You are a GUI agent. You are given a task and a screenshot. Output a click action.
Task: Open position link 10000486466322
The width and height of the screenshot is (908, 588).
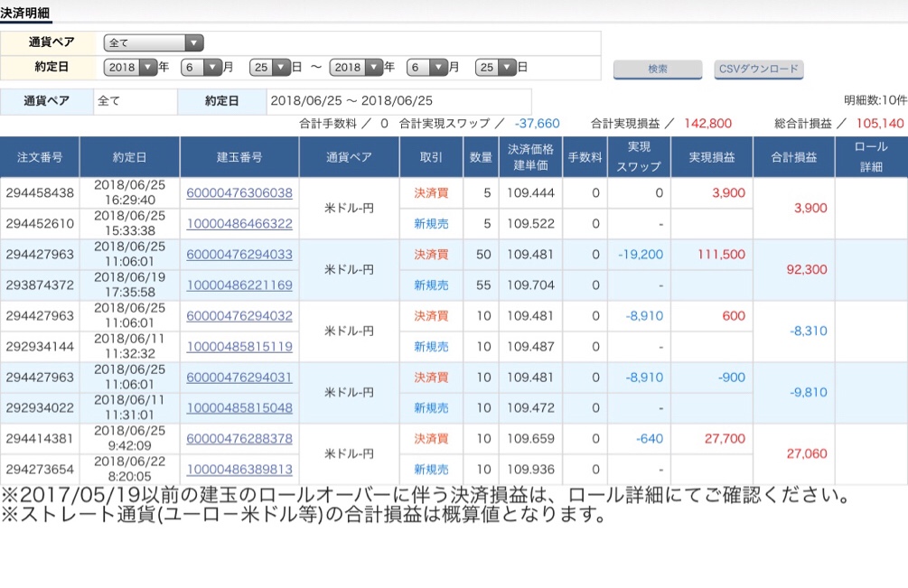tap(239, 223)
